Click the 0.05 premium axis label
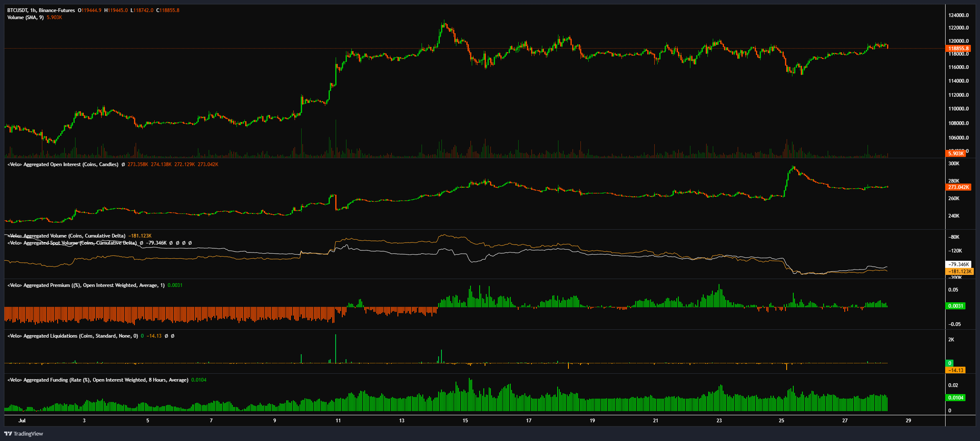Image resolution: width=980 pixels, height=441 pixels. 953,290
